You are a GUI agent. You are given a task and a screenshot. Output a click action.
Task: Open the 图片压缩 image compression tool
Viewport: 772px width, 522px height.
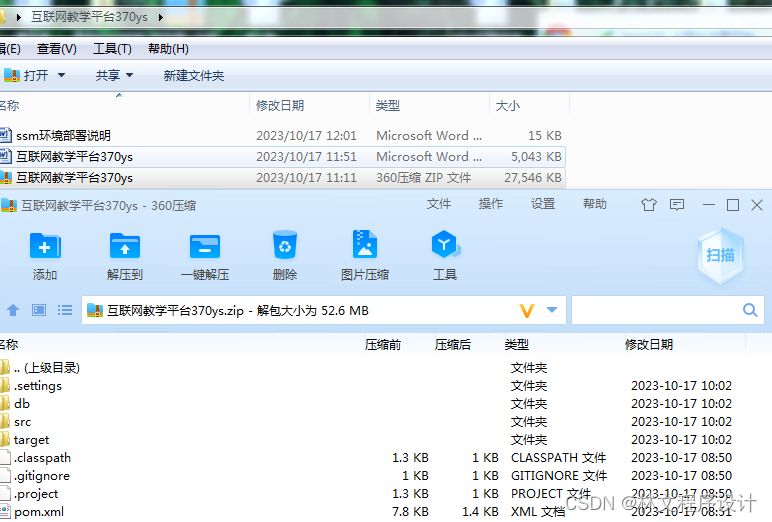coord(365,246)
